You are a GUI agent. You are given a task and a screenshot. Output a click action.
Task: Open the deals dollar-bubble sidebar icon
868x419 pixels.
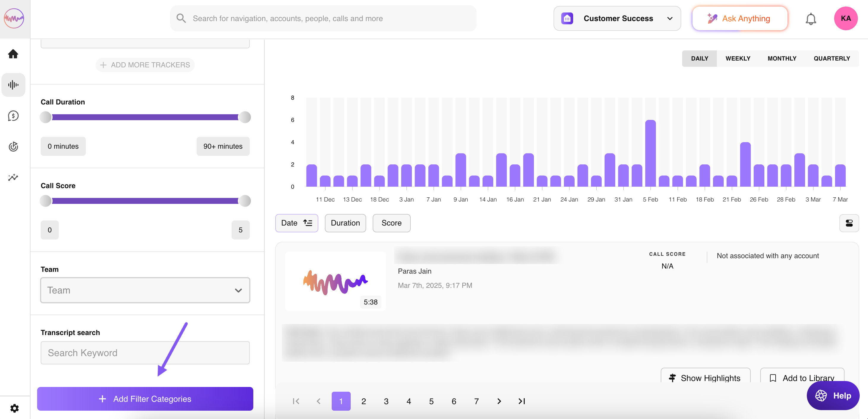click(x=13, y=116)
